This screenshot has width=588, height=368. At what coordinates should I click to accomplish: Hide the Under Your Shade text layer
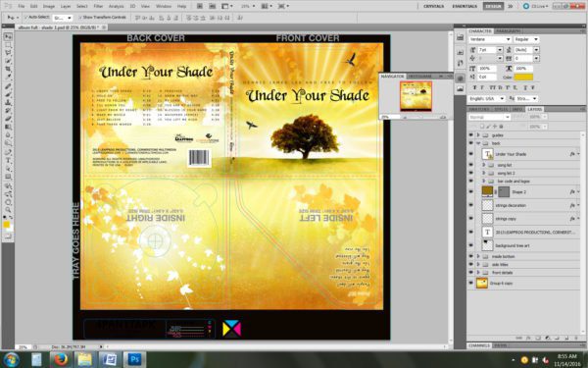(471, 154)
